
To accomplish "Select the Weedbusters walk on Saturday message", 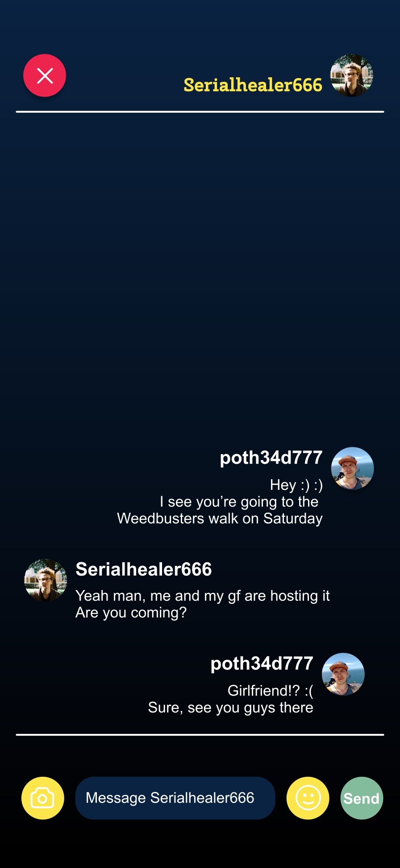I will click(220, 518).
